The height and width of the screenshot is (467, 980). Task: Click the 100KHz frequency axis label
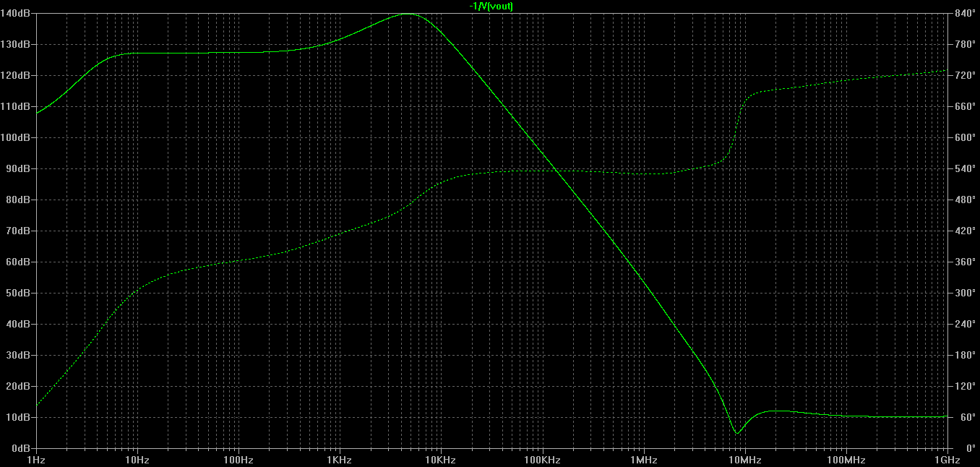point(542,460)
